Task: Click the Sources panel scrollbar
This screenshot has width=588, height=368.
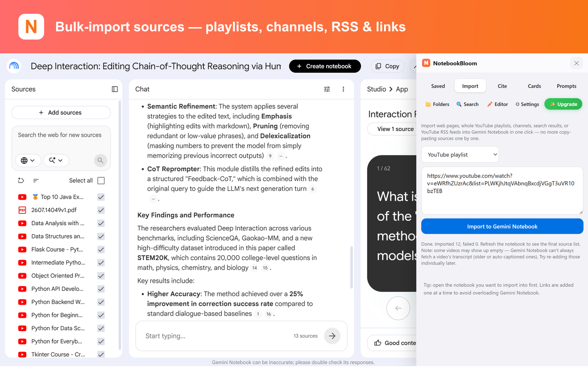Action: [x=120, y=225]
